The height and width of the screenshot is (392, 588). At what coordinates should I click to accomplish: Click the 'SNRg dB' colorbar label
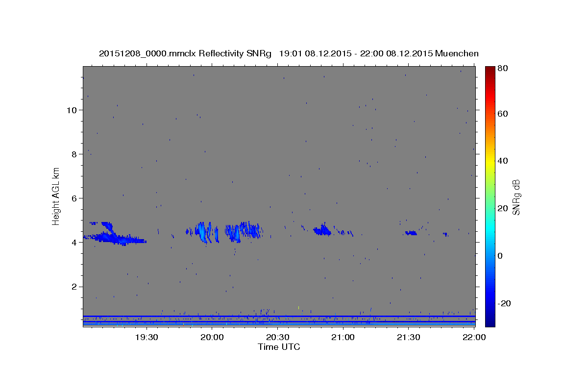[x=515, y=197]
